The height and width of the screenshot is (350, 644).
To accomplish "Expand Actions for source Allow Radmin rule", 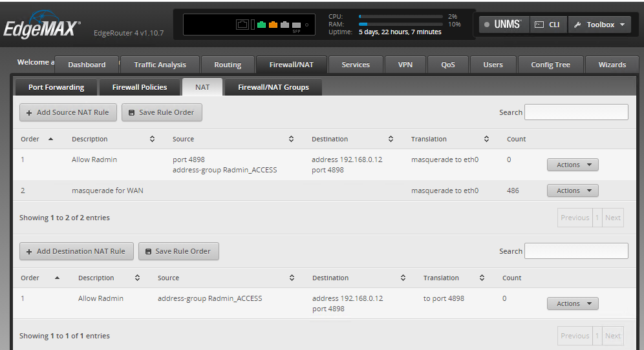I will [572, 165].
